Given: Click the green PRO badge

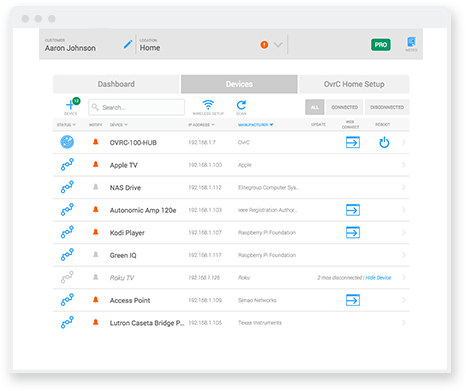Looking at the screenshot, I should (381, 45).
